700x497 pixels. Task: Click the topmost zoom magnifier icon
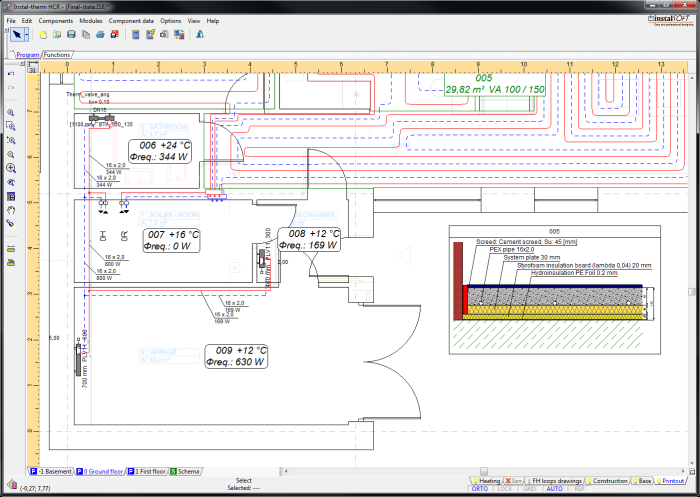(x=11, y=113)
